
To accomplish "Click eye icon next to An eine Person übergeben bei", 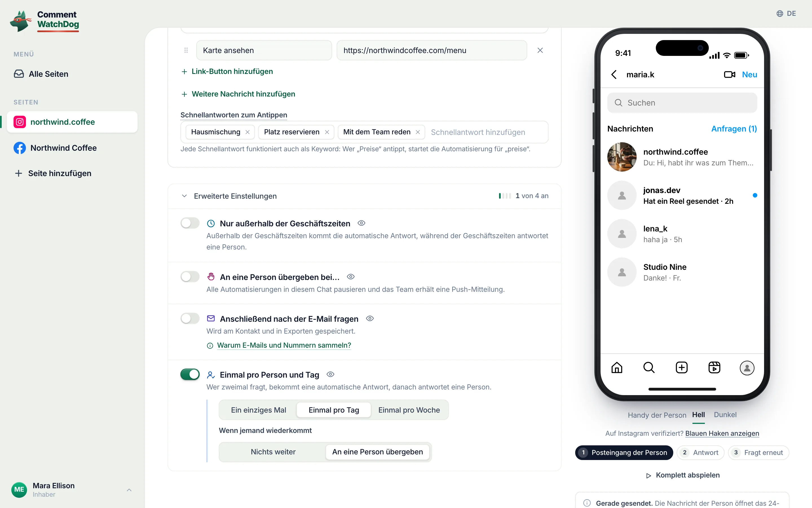I will pos(351,277).
